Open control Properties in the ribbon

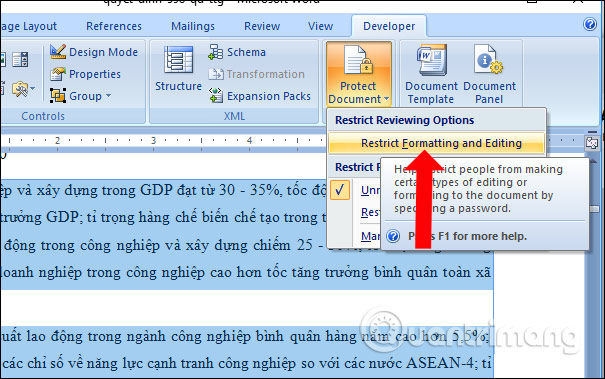[85, 74]
